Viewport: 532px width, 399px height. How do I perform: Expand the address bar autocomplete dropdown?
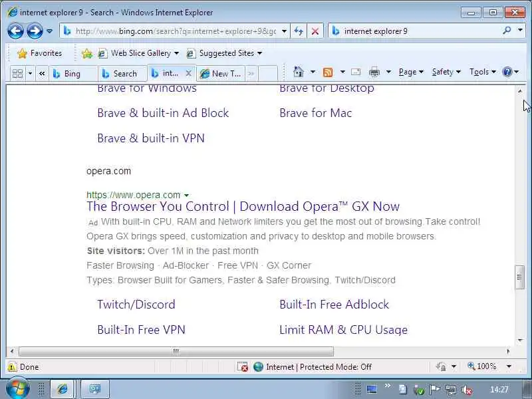click(284, 31)
